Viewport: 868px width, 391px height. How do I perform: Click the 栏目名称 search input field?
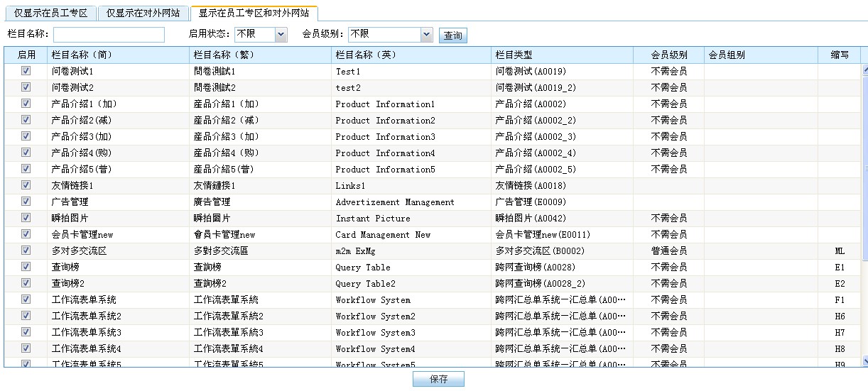109,35
